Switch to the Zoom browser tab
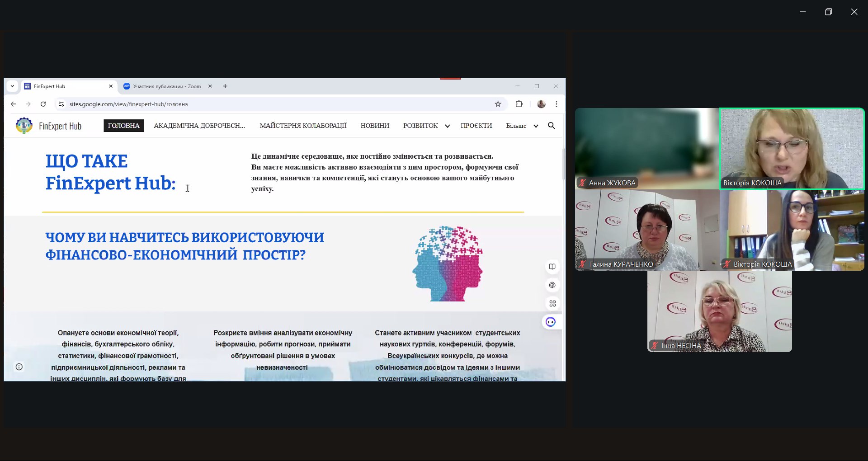Screen dimensions: 868x461 167,86
